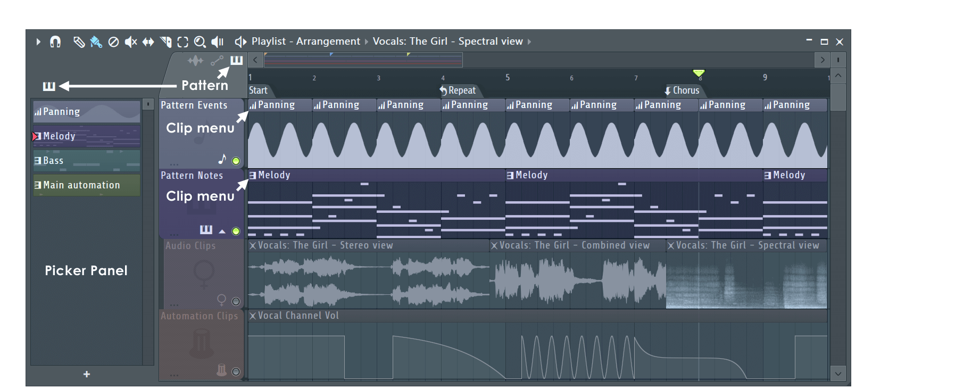This screenshot has width=980, height=388.
Task: Select Bass pattern in picker
Action: point(87,161)
